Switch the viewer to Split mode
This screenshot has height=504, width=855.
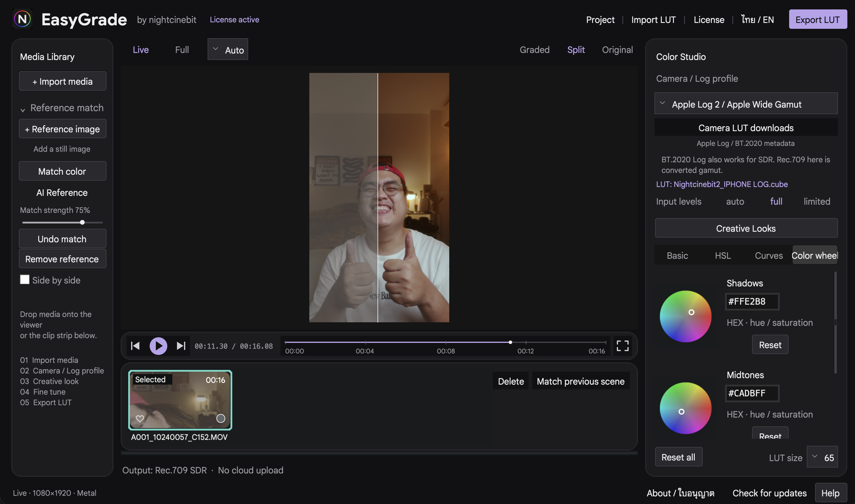(x=576, y=50)
